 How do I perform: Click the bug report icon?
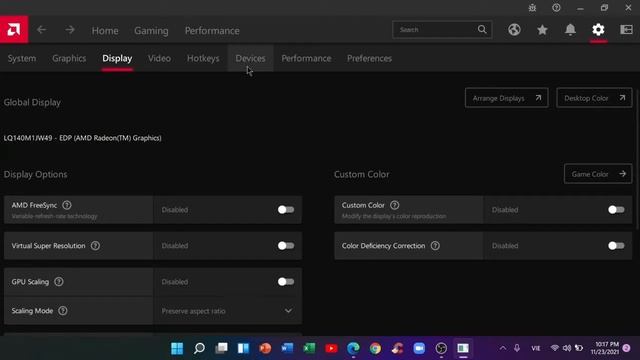tap(532, 8)
